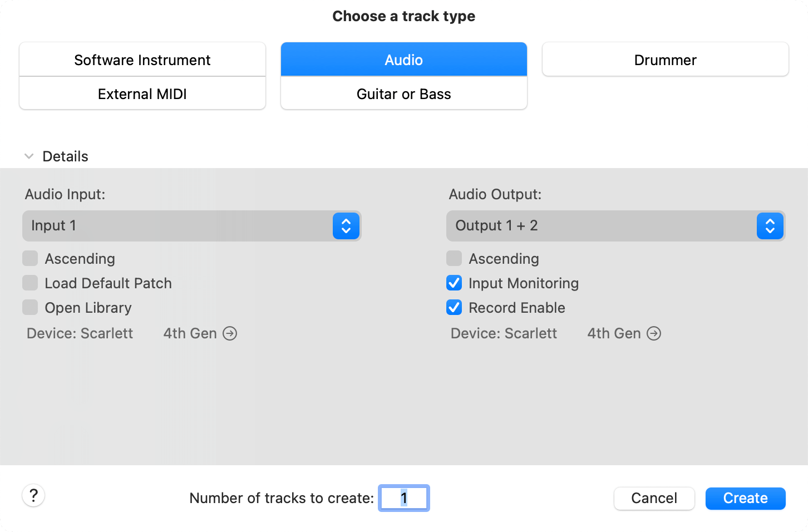Select Software Instrument track type
This screenshot has width=808, height=532.
click(x=142, y=60)
